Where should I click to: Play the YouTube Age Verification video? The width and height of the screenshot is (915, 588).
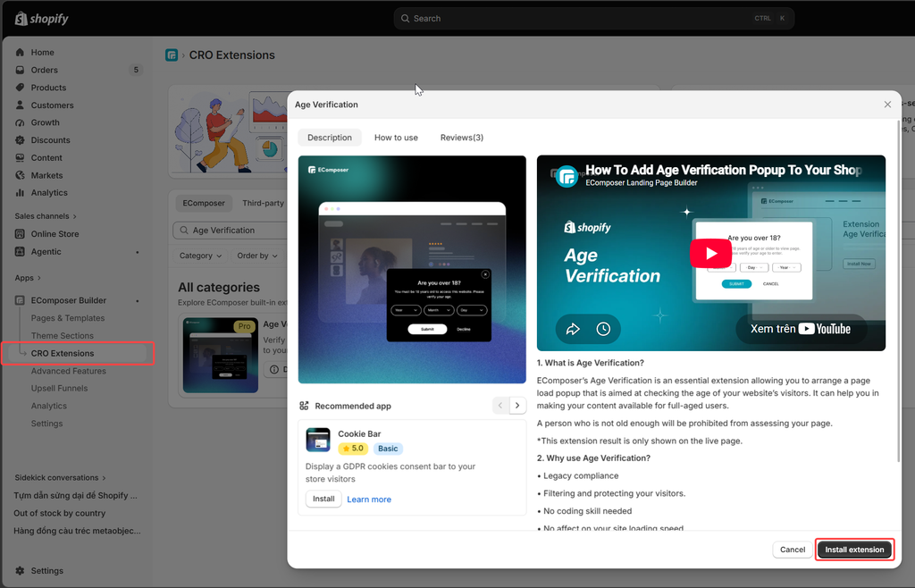click(710, 253)
